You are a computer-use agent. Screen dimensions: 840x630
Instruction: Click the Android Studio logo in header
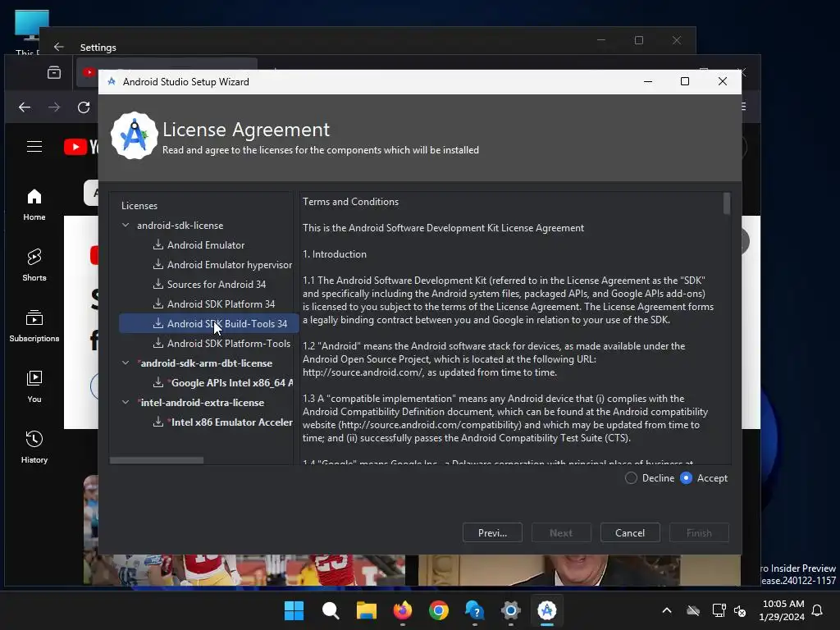(x=134, y=135)
